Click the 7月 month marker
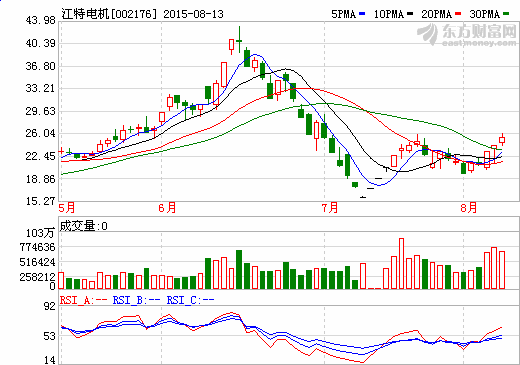 pyautogui.click(x=330, y=208)
